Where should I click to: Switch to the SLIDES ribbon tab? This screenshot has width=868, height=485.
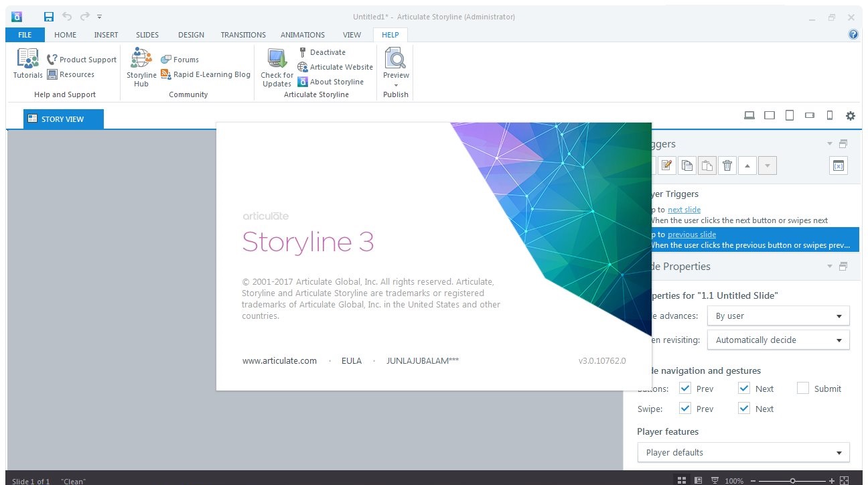click(147, 35)
